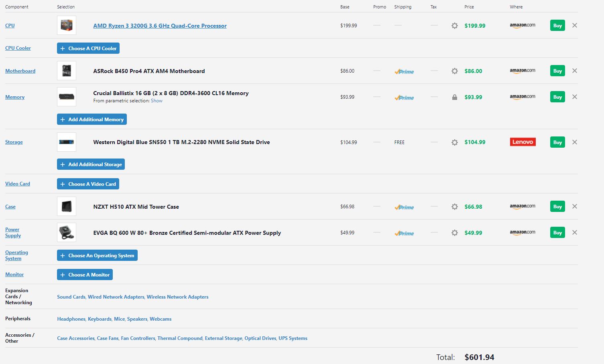Browse Headphones peripherals
The height and width of the screenshot is (364, 604).
tap(71, 319)
